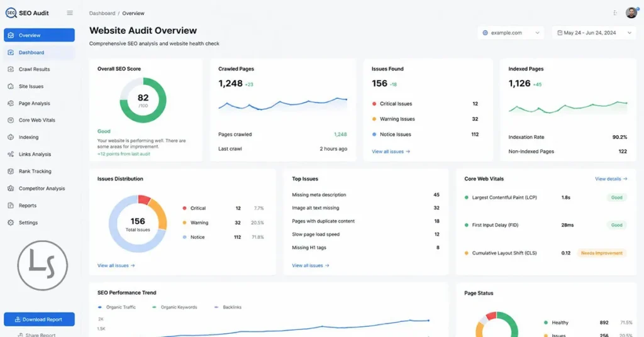
Task: Click the +12 points from last audit text
Action: pos(124,154)
